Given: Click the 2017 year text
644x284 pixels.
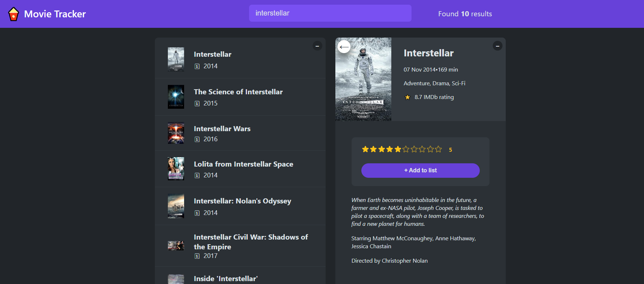Looking at the screenshot, I should 210,256.
